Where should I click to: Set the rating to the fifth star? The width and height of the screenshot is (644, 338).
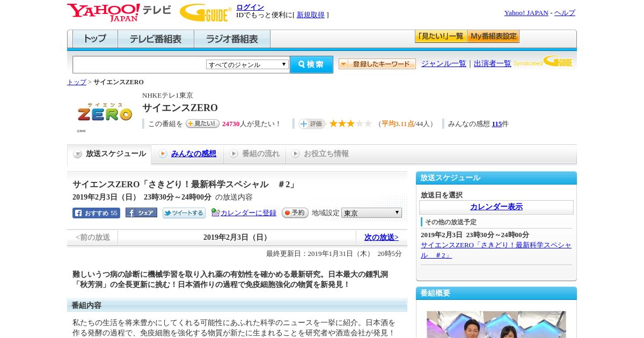click(368, 123)
